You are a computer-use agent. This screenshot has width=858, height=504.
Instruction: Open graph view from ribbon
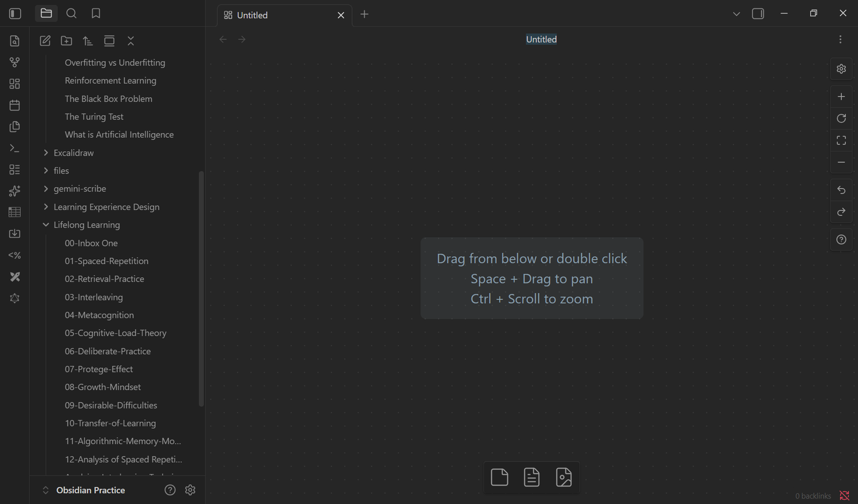(x=15, y=62)
